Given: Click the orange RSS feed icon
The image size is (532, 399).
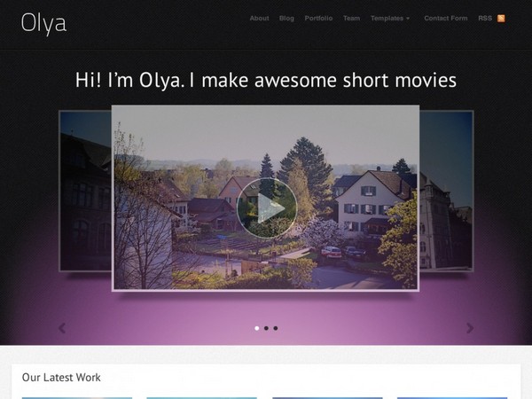Looking at the screenshot, I should (x=501, y=19).
